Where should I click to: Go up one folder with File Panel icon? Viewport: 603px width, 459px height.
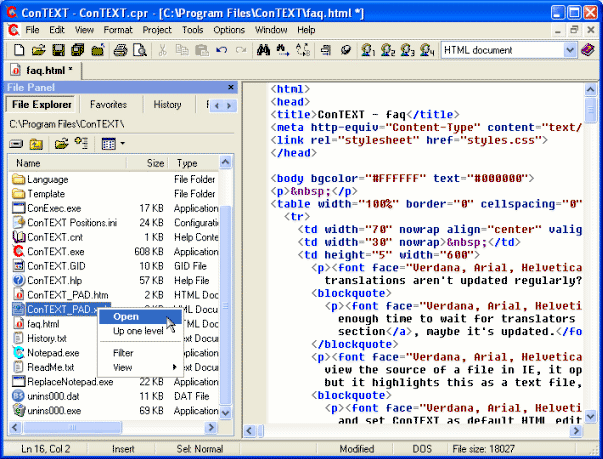click(37, 144)
